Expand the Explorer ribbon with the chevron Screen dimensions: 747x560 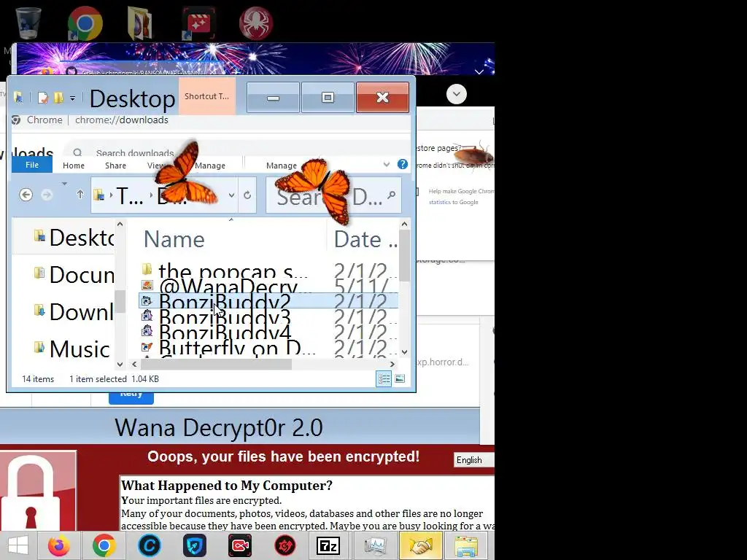[387, 165]
